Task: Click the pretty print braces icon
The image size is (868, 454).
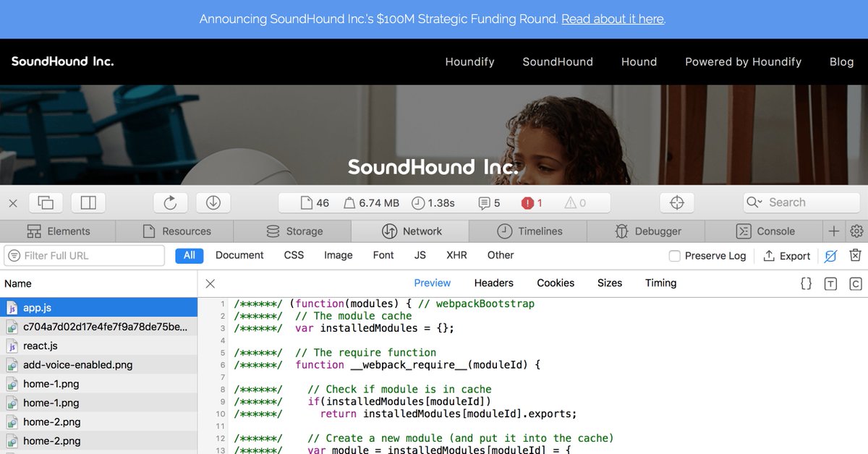Action: pyautogui.click(x=806, y=284)
